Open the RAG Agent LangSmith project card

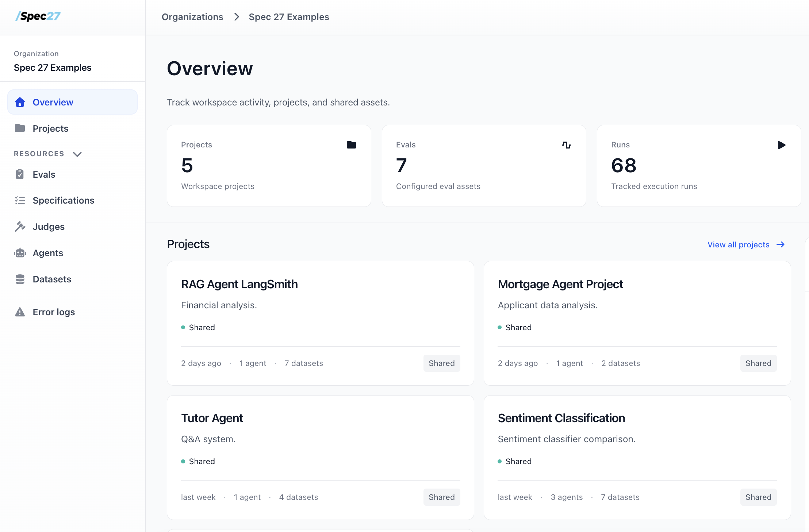239,284
